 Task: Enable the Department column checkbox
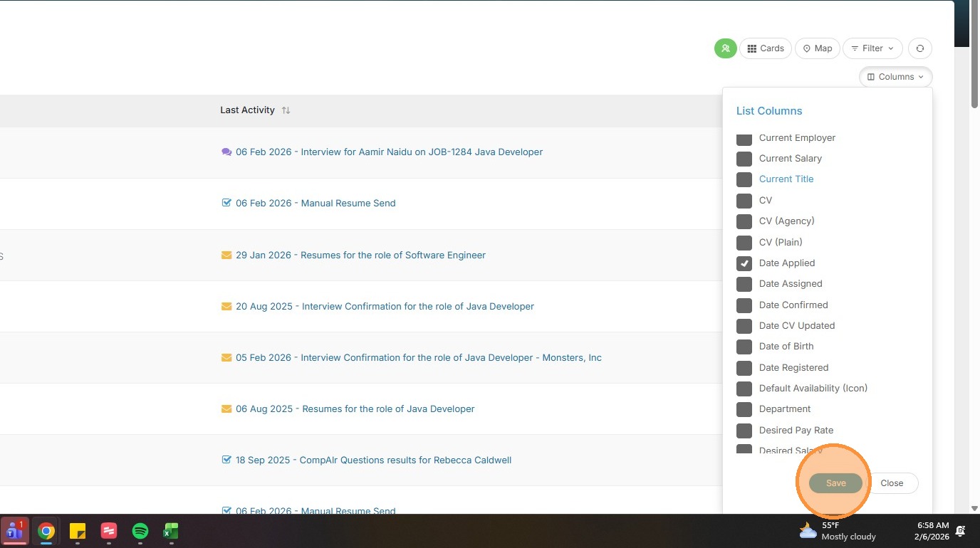coord(744,409)
